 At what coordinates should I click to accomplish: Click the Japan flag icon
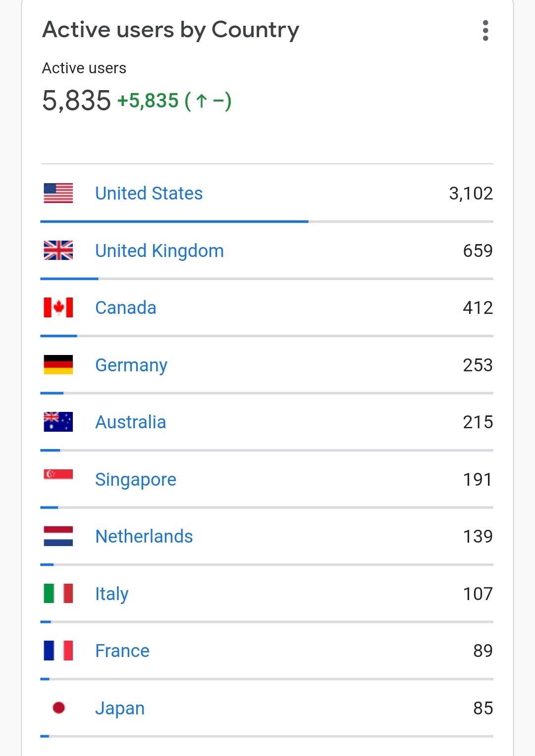point(58,708)
